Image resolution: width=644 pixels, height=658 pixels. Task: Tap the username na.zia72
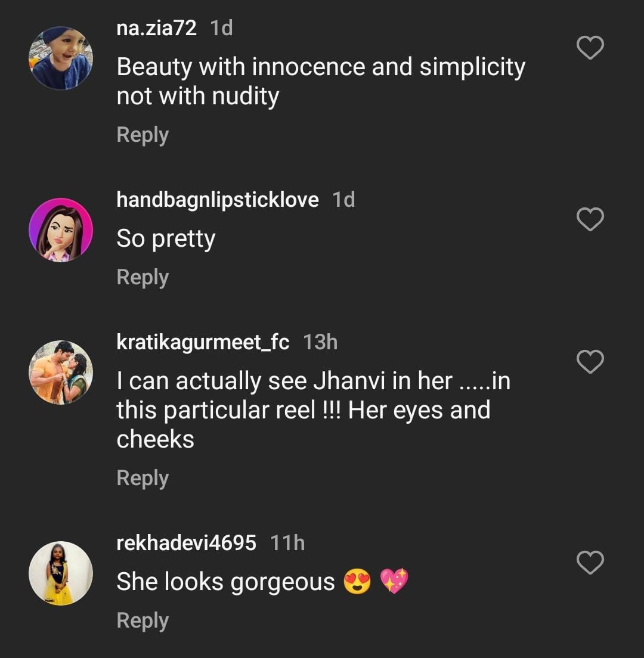point(156,28)
